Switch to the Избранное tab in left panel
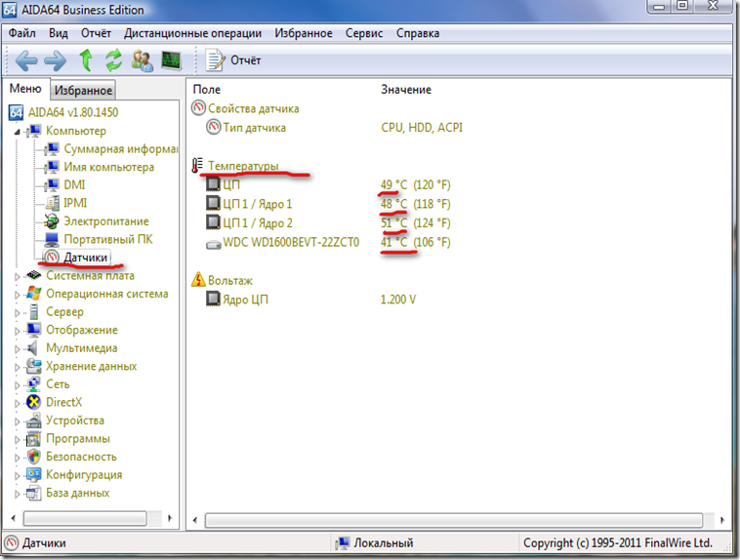 (x=83, y=90)
